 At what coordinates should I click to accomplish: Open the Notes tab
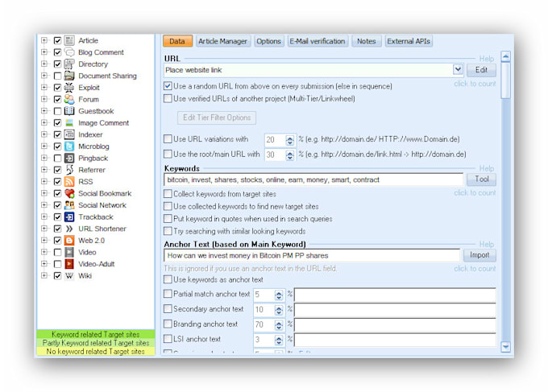(366, 41)
